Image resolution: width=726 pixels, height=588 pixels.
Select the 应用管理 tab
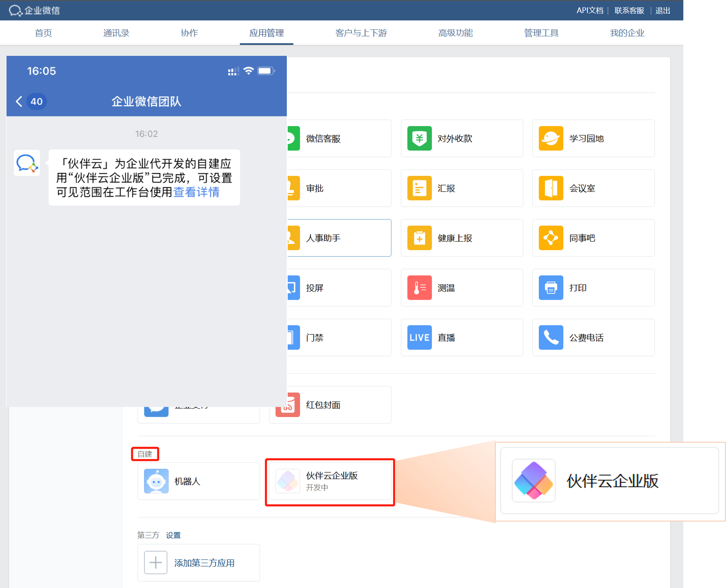click(x=267, y=33)
